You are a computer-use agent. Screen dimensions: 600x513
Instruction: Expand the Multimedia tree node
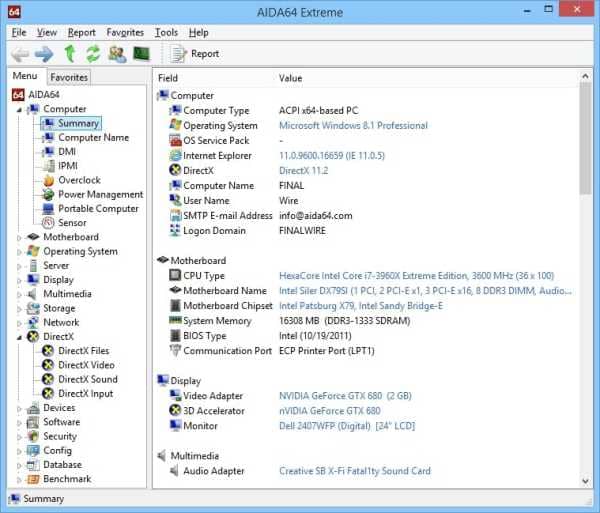pyautogui.click(x=19, y=295)
